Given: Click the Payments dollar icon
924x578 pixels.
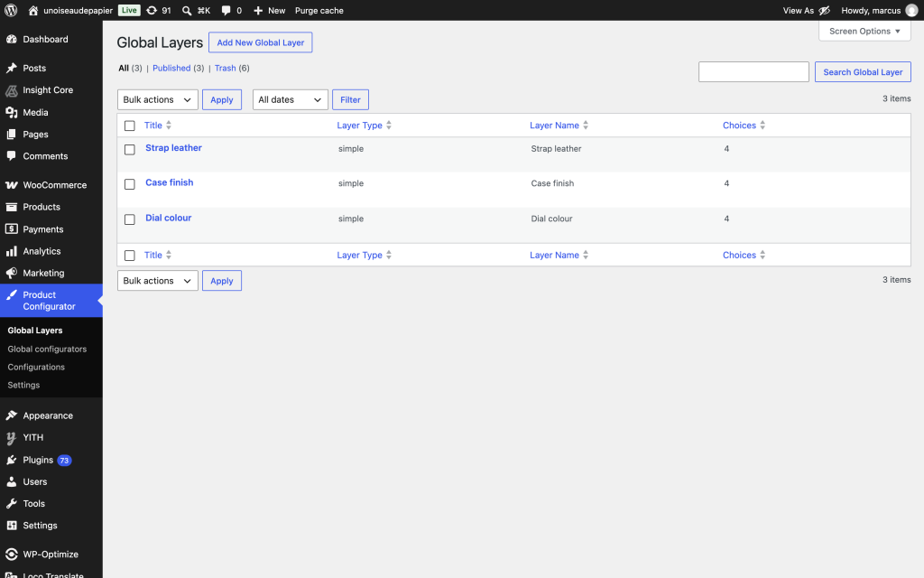Looking at the screenshot, I should click(x=11, y=228).
